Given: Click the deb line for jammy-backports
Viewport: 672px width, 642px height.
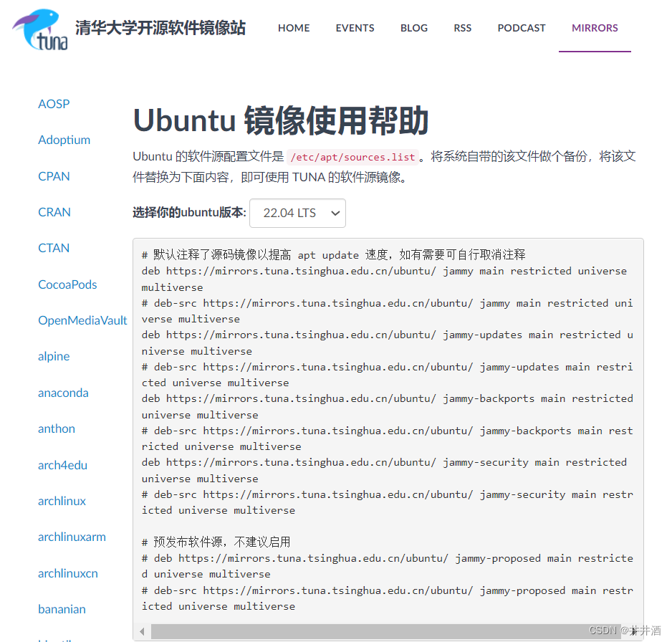Looking at the screenshot, I should coord(388,407).
